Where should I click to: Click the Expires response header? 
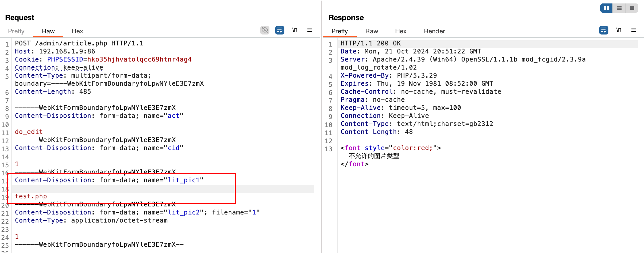pyautogui.click(x=417, y=84)
